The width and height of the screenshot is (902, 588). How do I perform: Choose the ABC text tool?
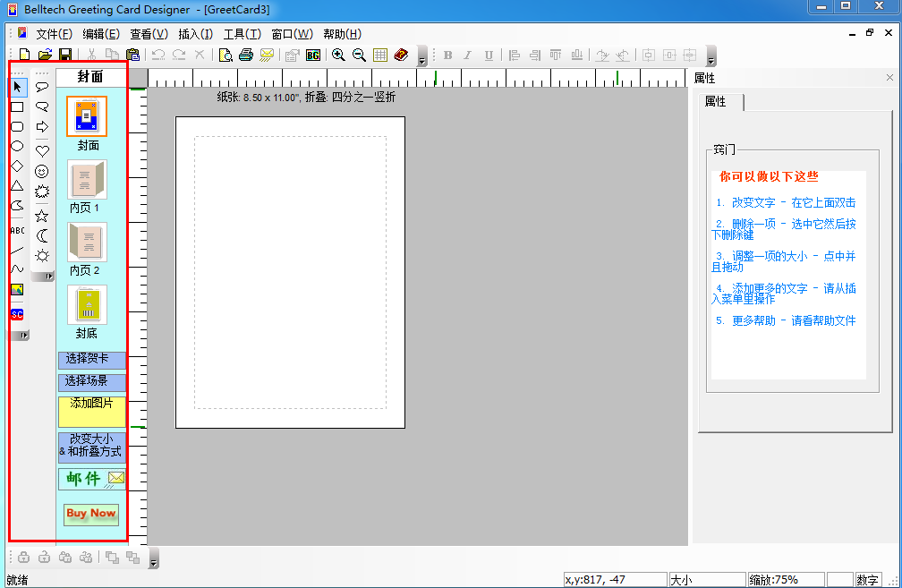pyautogui.click(x=17, y=230)
